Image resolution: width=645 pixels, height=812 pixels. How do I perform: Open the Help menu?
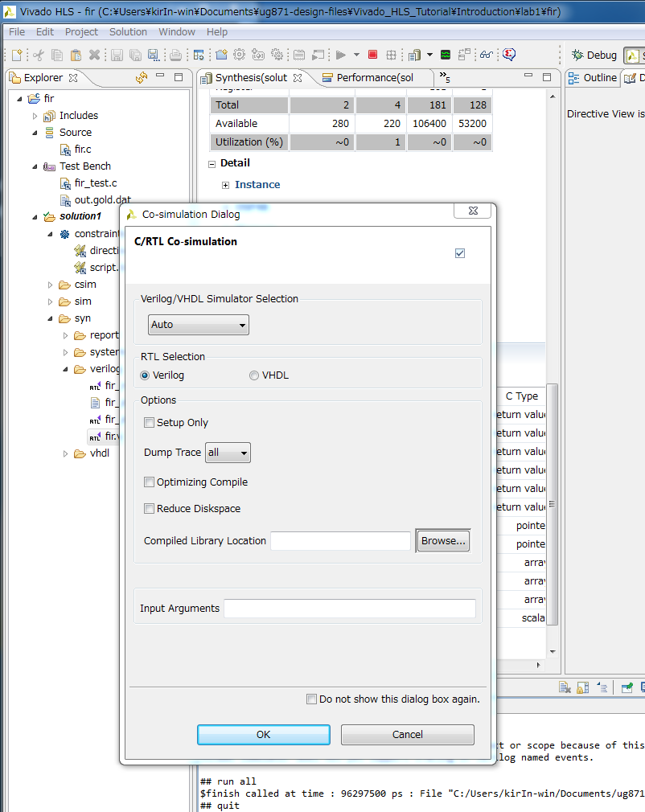click(x=216, y=31)
